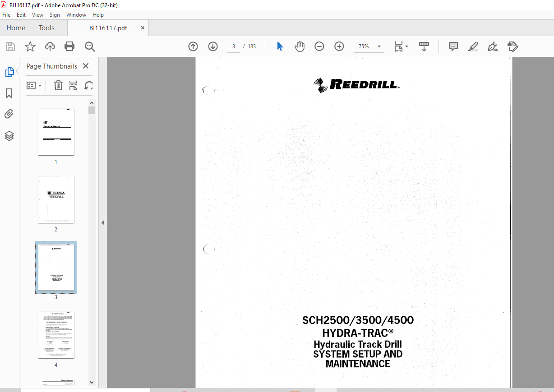This screenshot has width=554, height=392.
Task: Select the Highlight text tool
Action: tap(473, 46)
